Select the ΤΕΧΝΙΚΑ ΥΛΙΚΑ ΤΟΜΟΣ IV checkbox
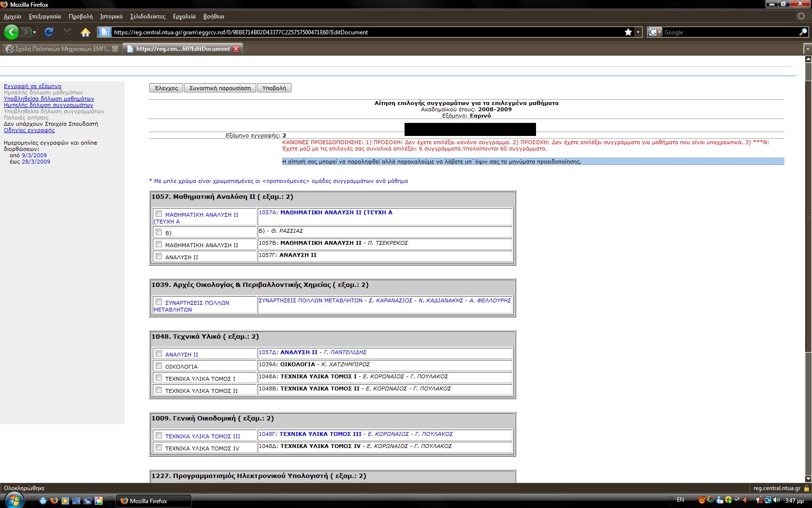Viewport: 812px width, 508px height. pos(159,448)
